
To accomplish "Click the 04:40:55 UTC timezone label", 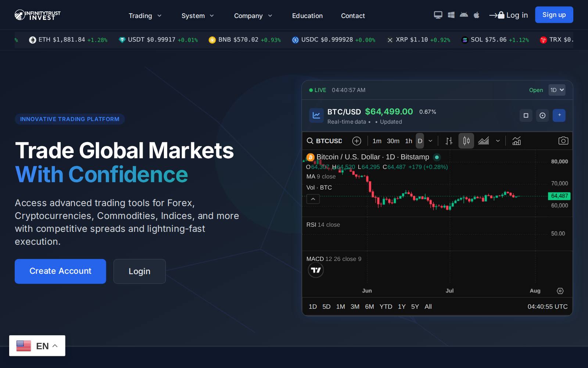I will (x=548, y=307).
